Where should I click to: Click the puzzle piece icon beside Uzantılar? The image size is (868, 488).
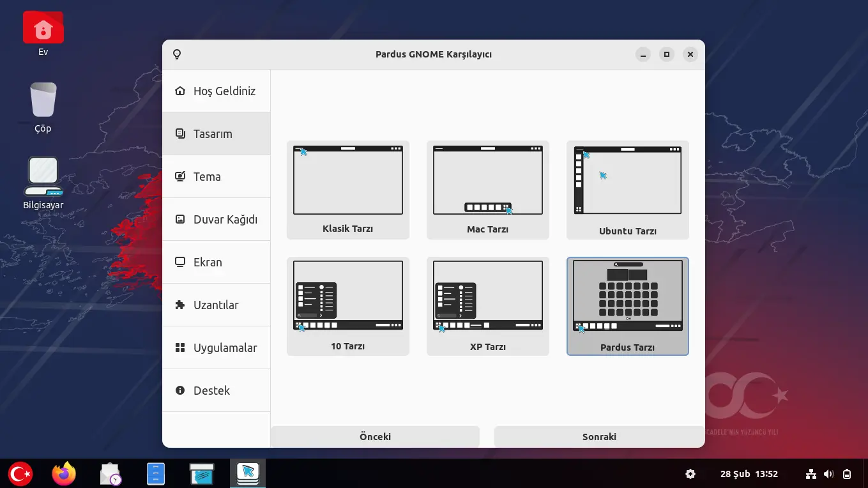tap(180, 305)
